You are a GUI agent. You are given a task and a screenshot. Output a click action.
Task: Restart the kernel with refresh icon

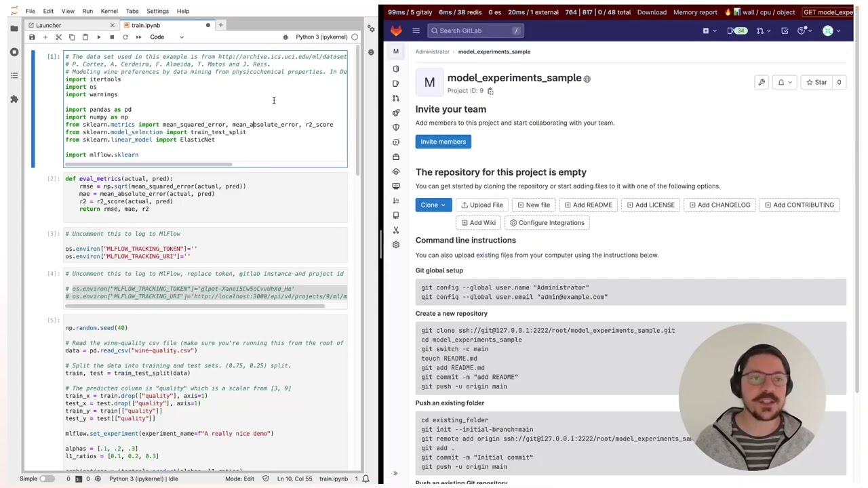pos(125,37)
